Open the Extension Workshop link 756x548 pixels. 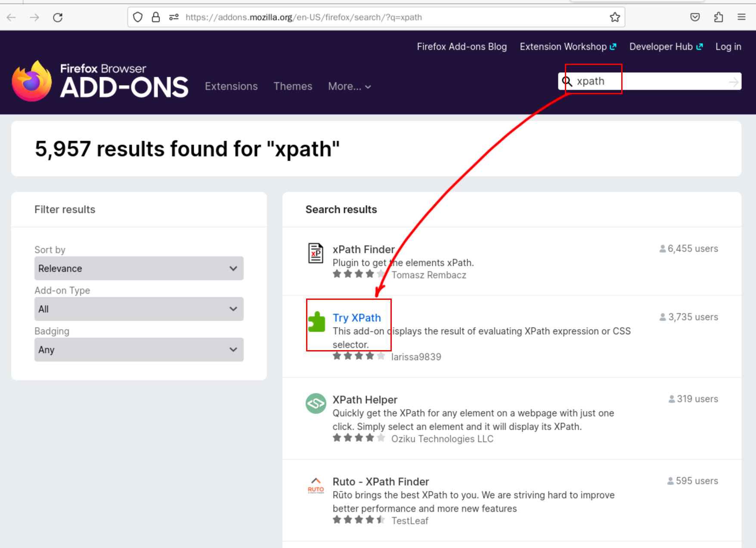(x=568, y=46)
